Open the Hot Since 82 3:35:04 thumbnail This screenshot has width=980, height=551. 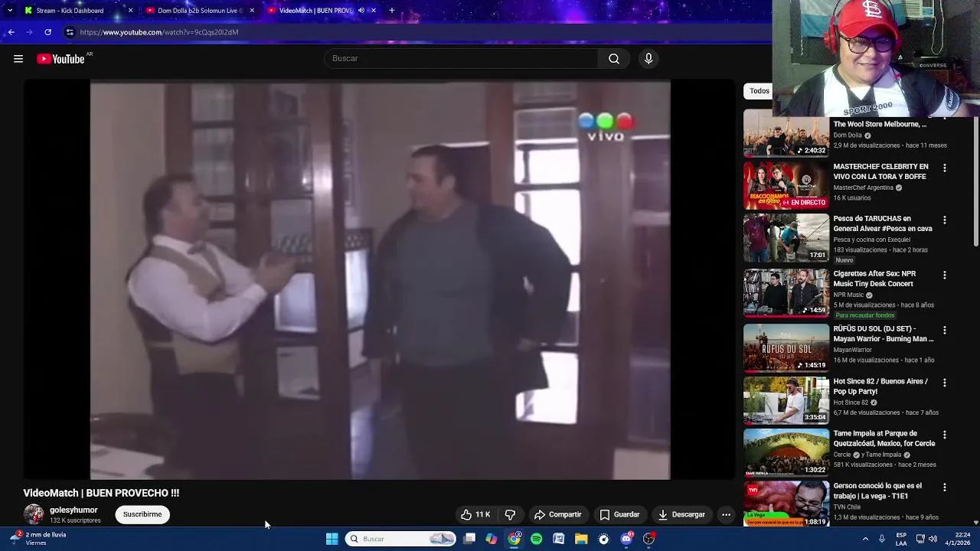(x=786, y=400)
